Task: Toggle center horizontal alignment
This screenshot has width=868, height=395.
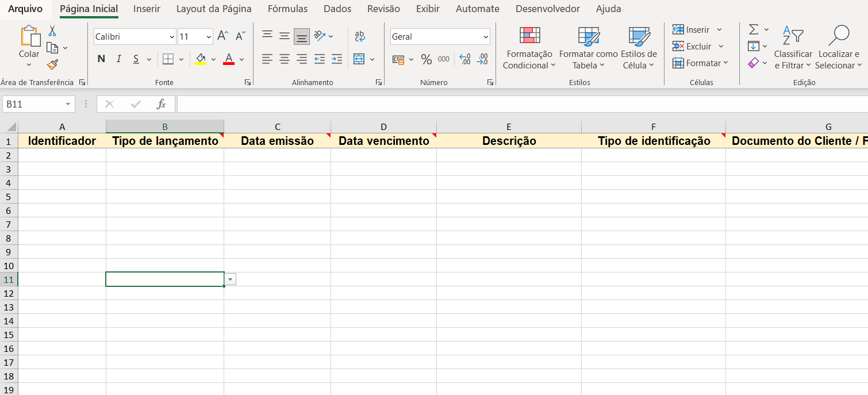Action: pyautogui.click(x=285, y=59)
